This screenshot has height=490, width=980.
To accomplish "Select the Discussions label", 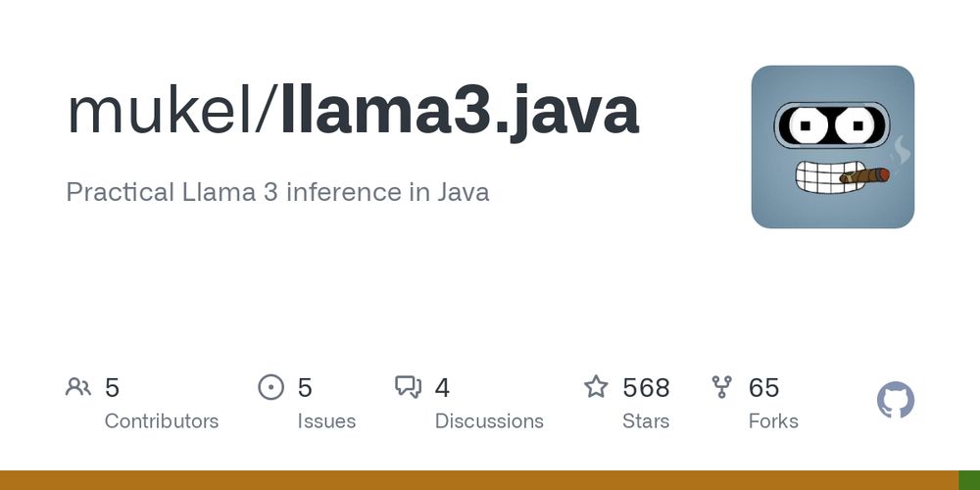I will click(489, 421).
